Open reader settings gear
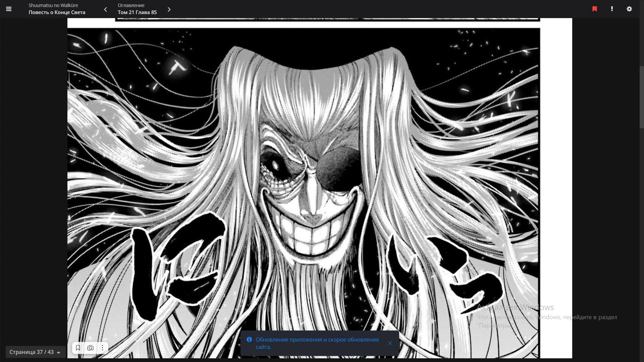Screen dimensions: 644x362 tap(629, 9)
